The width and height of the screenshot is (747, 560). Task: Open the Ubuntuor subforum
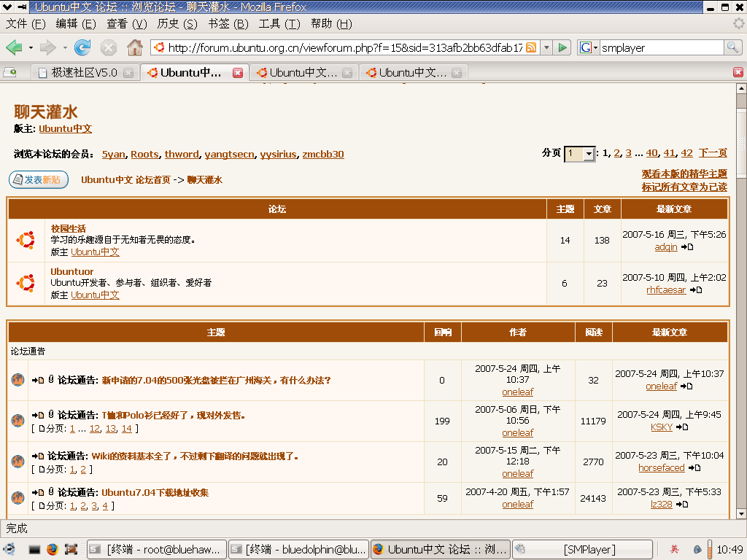(x=72, y=271)
